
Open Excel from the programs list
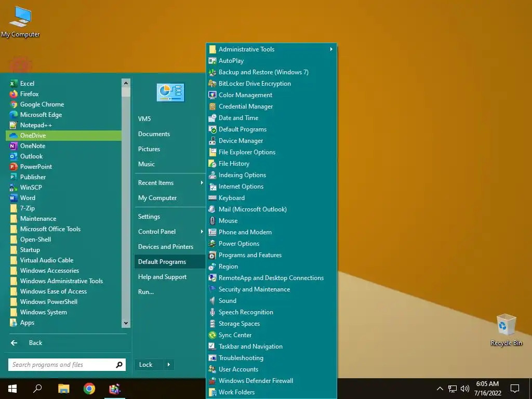pos(63,84)
